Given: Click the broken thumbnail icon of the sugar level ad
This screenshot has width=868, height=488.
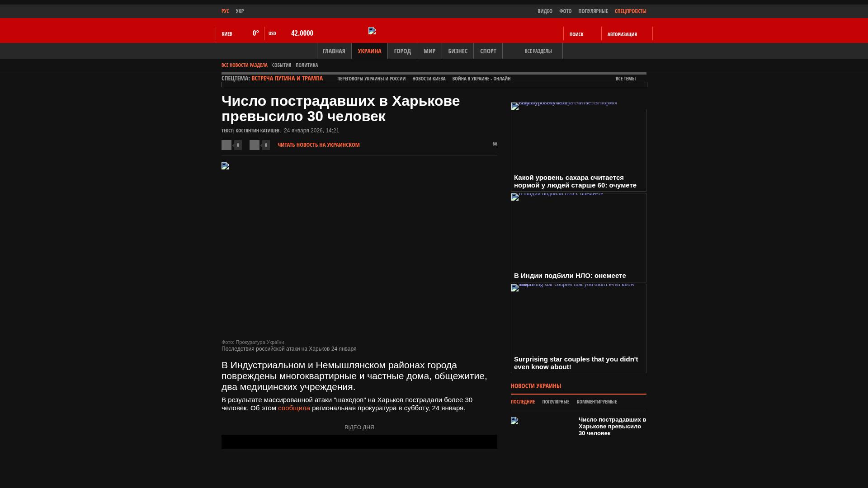Looking at the screenshot, I should pyautogui.click(x=515, y=106).
